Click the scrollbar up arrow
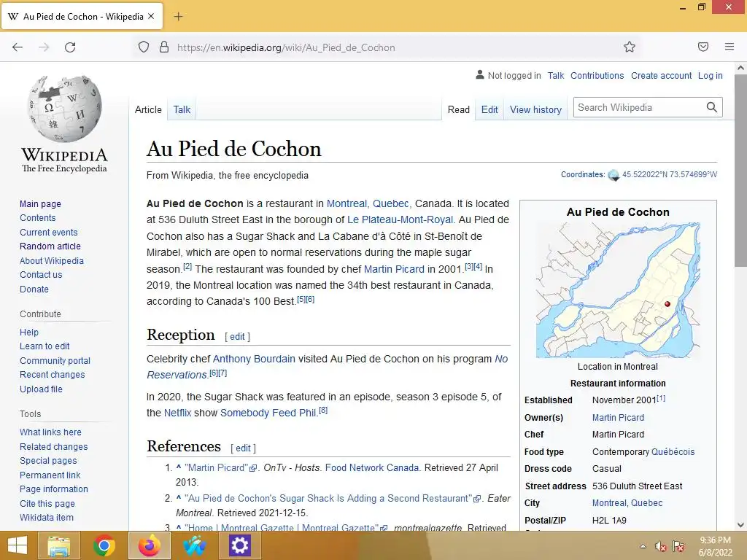The height and width of the screenshot is (560, 747). click(x=740, y=68)
